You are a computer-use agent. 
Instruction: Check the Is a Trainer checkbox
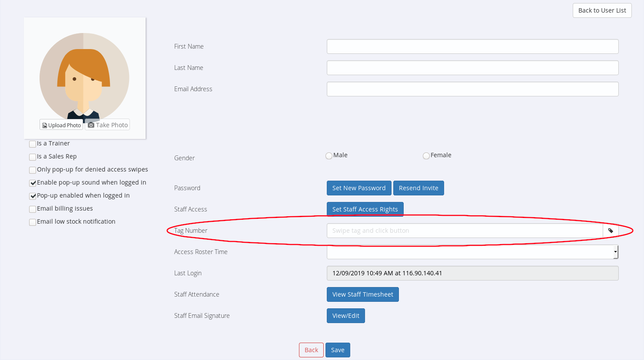click(x=33, y=144)
